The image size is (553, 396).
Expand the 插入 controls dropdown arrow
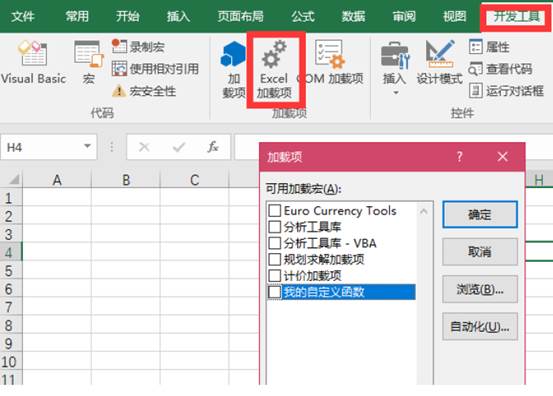tap(396, 93)
